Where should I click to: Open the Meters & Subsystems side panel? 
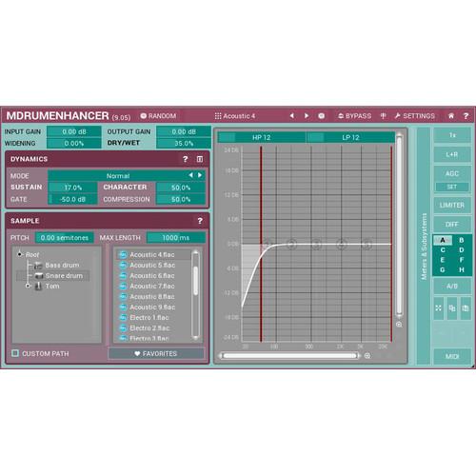[424, 247]
